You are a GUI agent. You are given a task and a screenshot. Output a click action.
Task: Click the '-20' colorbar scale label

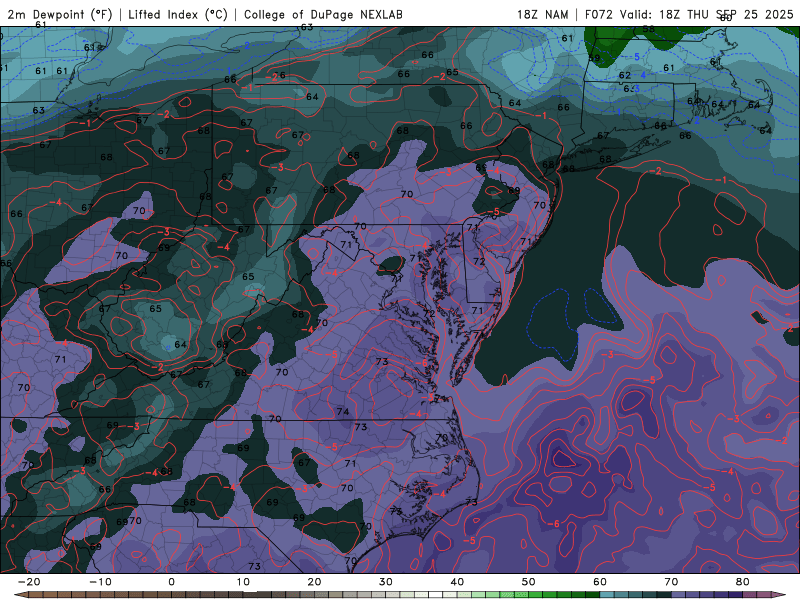29,582
